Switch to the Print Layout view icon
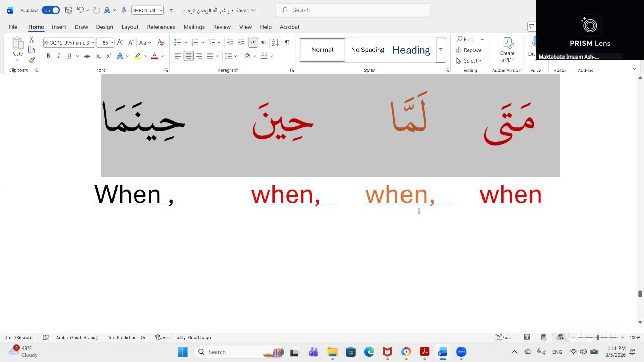 coord(544,338)
